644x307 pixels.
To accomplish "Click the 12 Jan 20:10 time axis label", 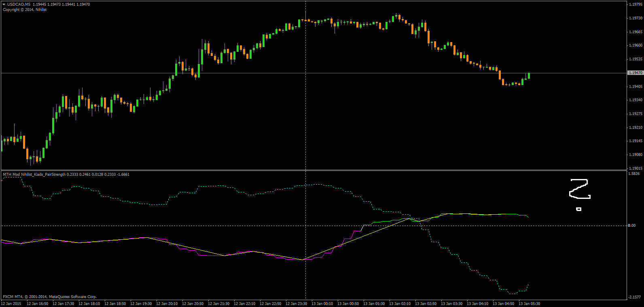I will click(167, 304).
